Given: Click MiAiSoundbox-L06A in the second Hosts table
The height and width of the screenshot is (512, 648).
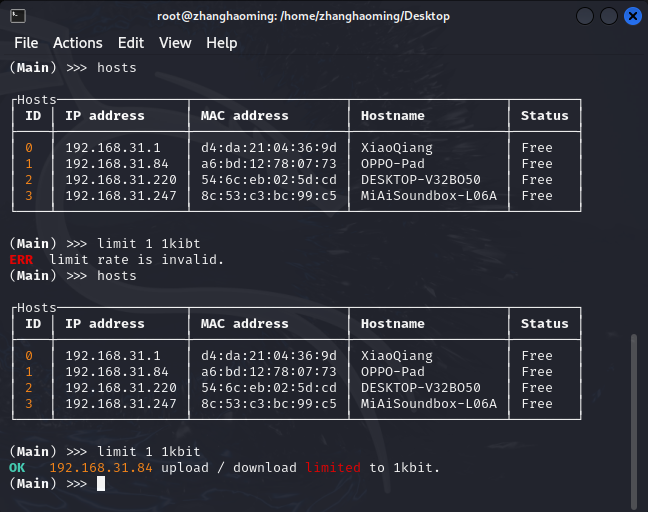Looking at the screenshot, I should [x=429, y=404].
